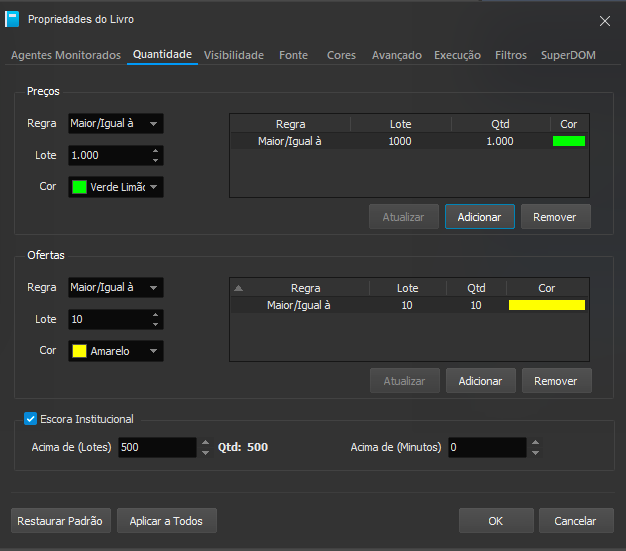Confirm with the OK button
Image resolution: width=626 pixels, height=551 pixels.
pos(496,521)
